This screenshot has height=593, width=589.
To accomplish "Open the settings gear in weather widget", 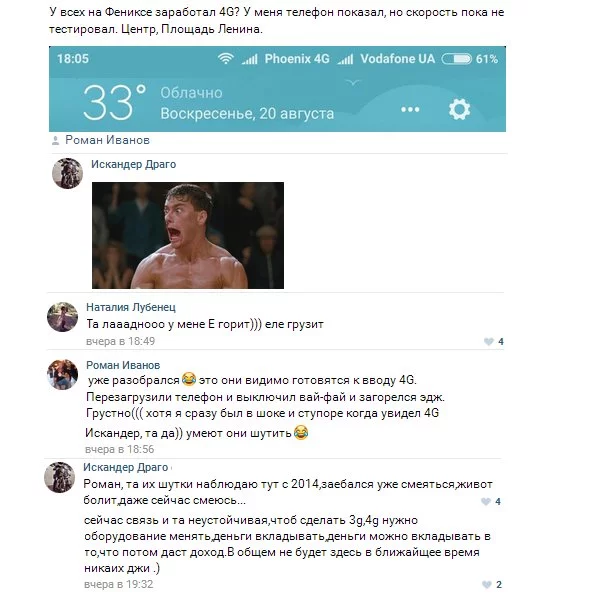I will pyautogui.click(x=459, y=109).
